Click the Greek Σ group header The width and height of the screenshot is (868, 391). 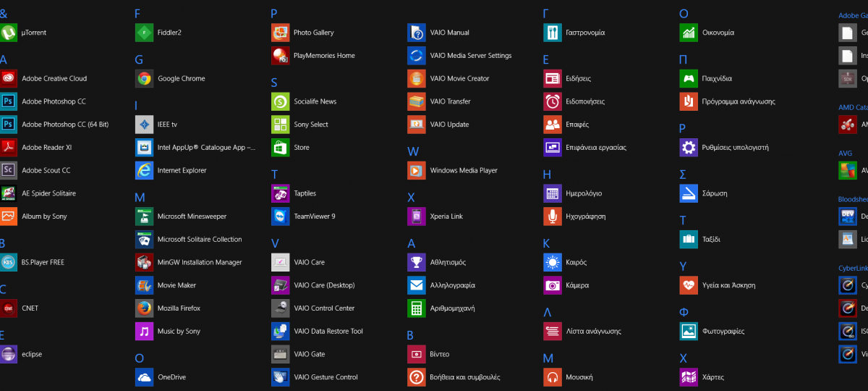pyautogui.click(x=683, y=175)
